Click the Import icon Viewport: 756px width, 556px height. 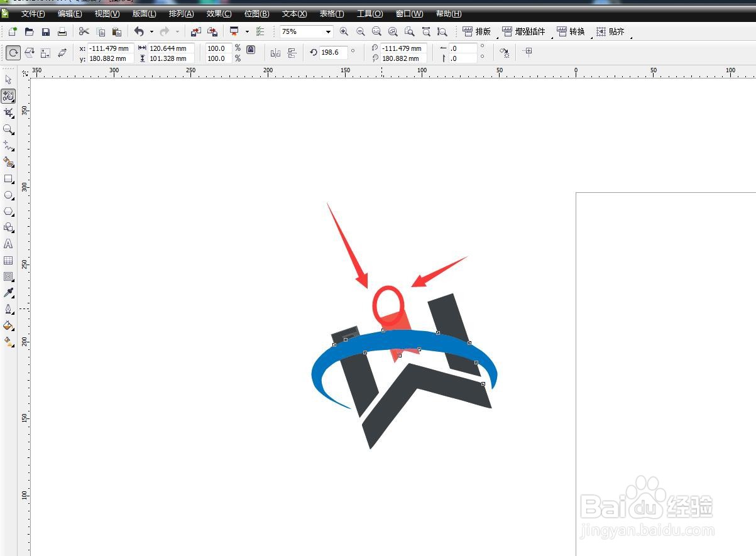tap(196, 31)
